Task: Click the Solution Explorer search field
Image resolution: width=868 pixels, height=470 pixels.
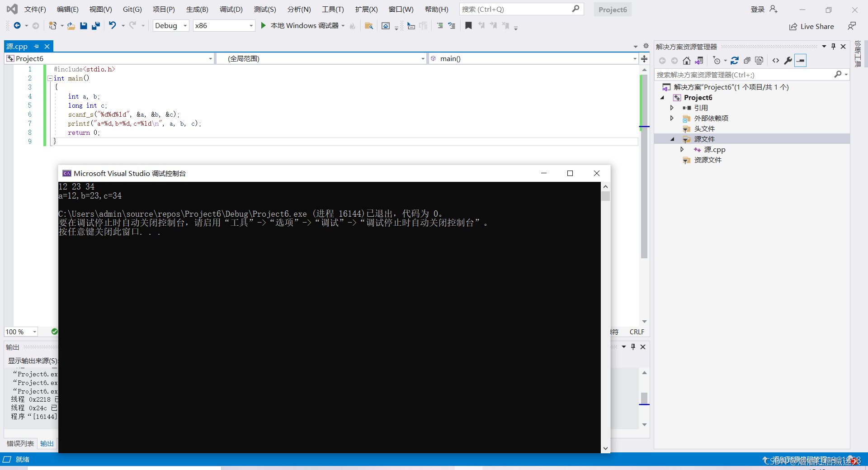Action: [751, 75]
